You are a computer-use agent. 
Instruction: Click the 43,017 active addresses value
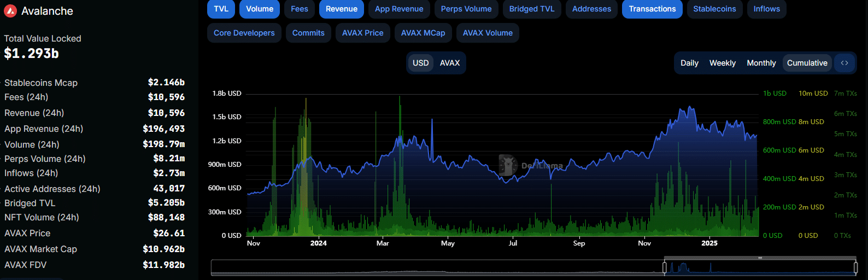[169, 188]
